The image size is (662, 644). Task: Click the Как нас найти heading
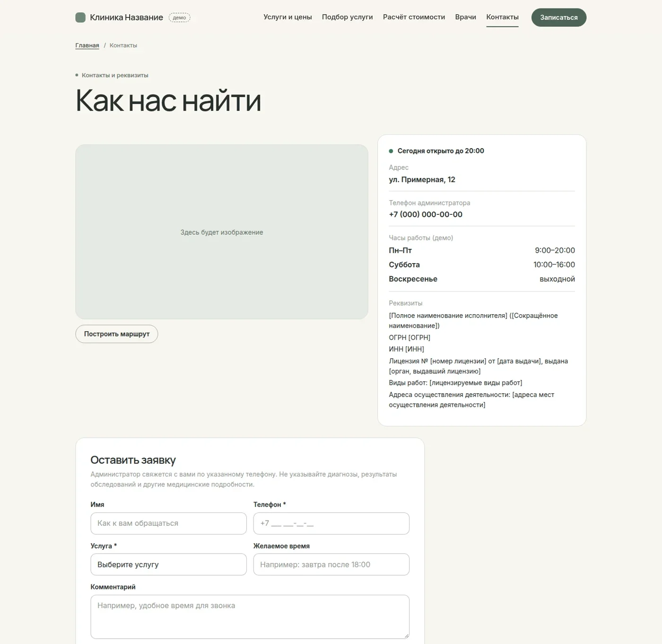pyautogui.click(x=168, y=100)
